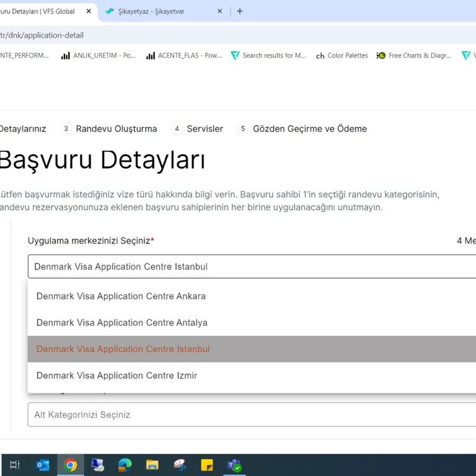Close the VFS Global tab
Image resolution: width=476 pixels, height=476 pixels.
coord(89,11)
